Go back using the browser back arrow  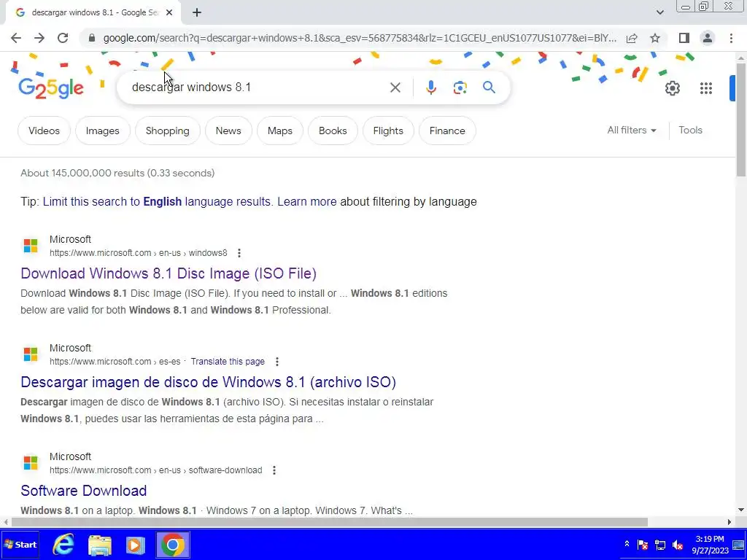tap(16, 38)
